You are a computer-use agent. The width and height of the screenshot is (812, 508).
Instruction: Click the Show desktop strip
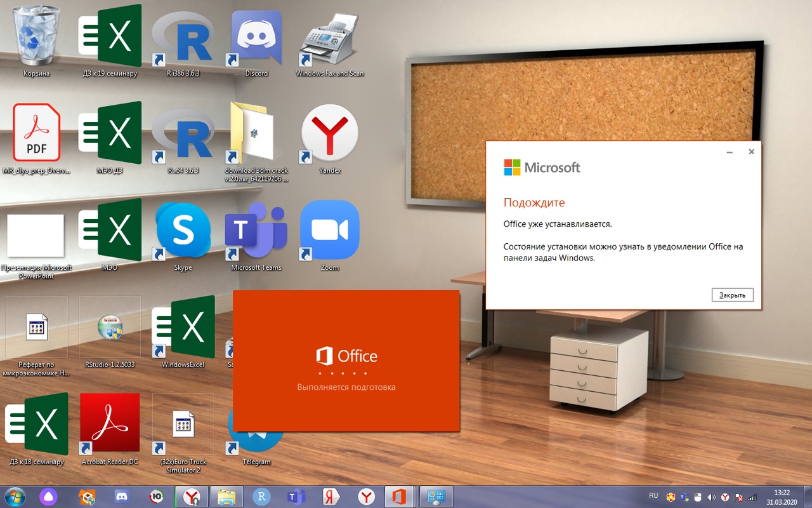click(807, 497)
